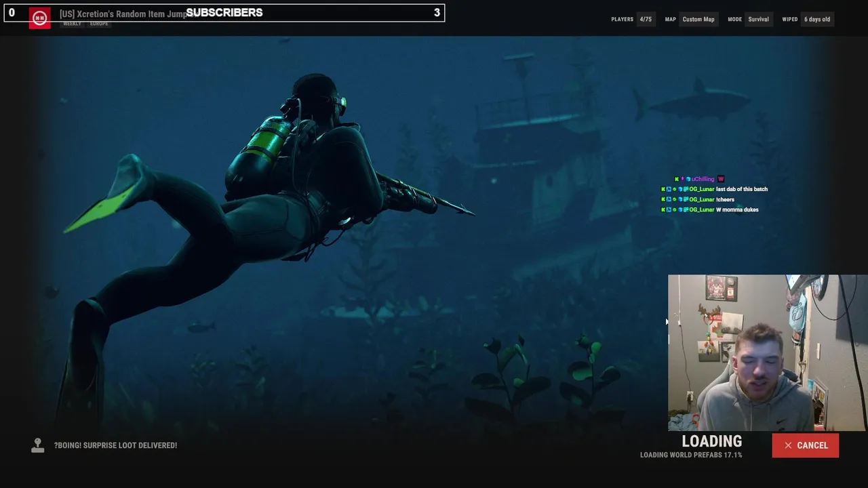Click the WIPED label
Viewport: 868px width, 488px height.
coord(790,19)
